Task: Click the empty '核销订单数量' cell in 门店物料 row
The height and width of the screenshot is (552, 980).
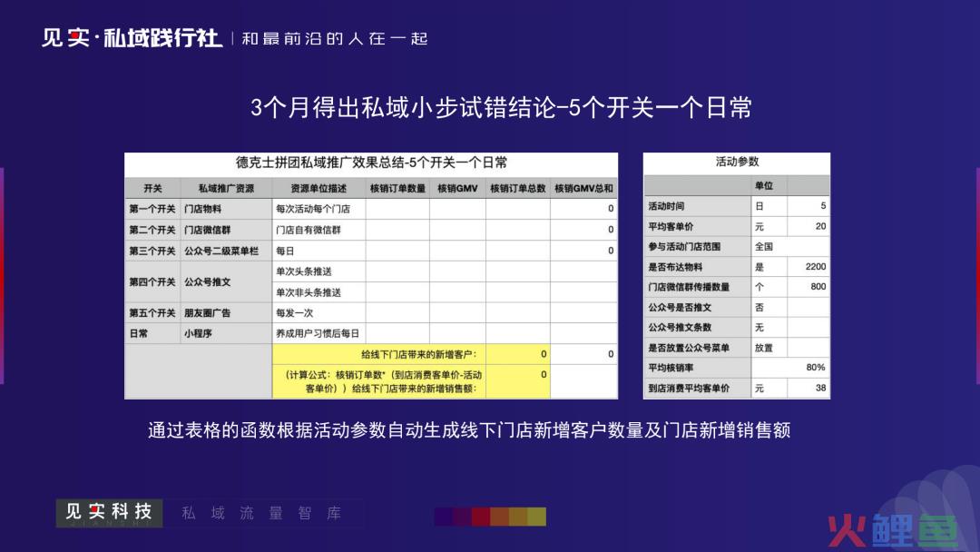Action: pos(397,209)
